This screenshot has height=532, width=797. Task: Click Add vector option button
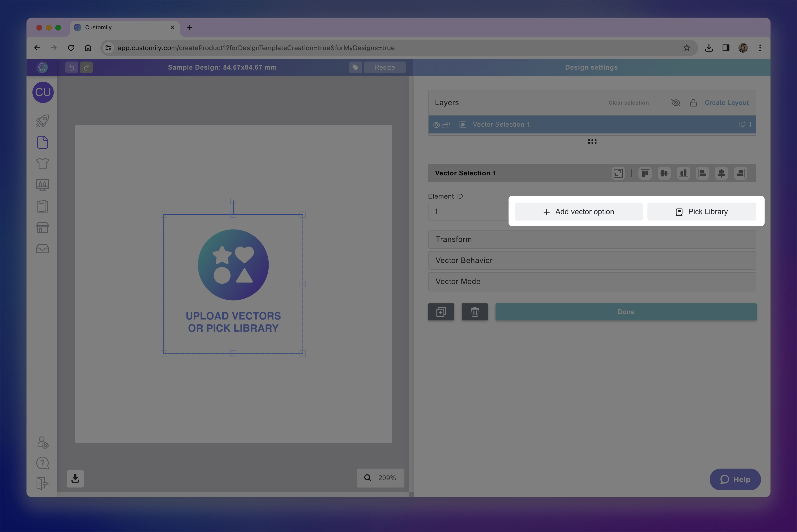pyautogui.click(x=579, y=212)
